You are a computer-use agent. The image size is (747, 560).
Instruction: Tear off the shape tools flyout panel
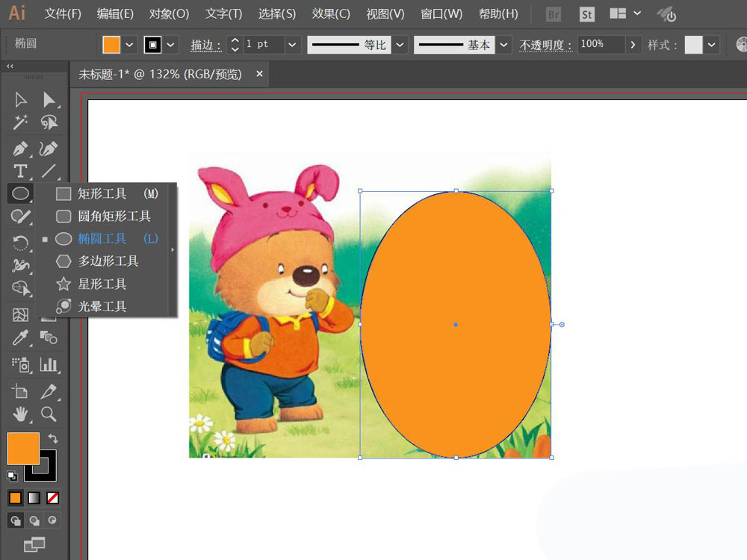pos(173,249)
